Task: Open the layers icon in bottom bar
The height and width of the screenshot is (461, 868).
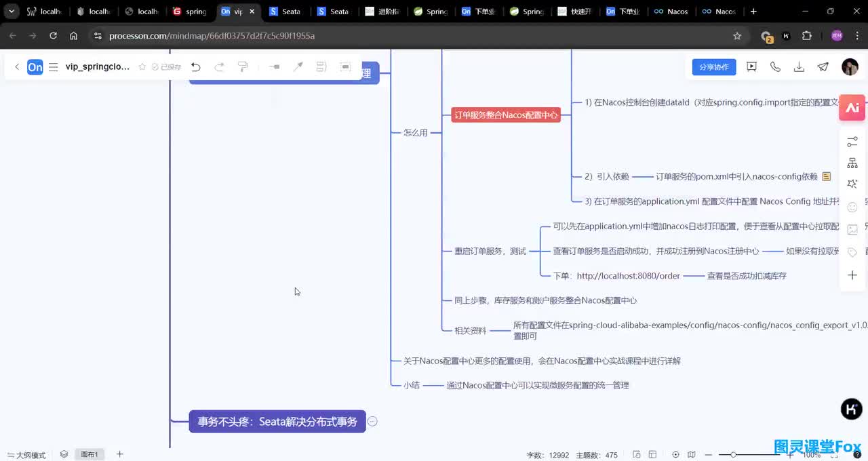Action: (64, 454)
